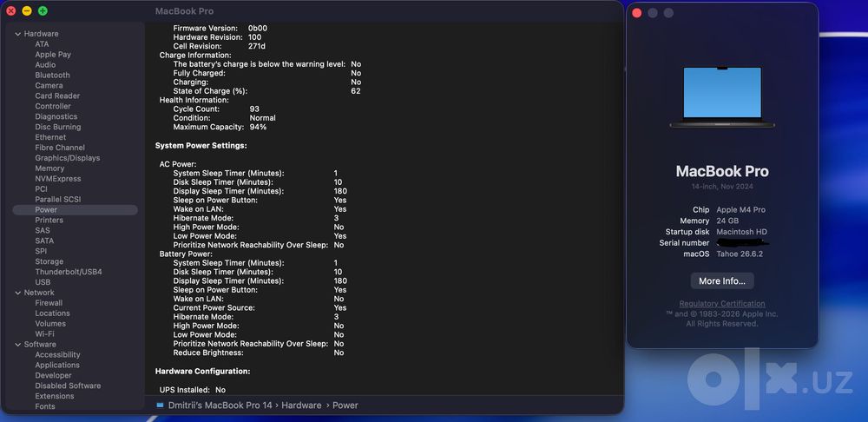Select USB in the sidebar
The height and width of the screenshot is (422, 868).
pyautogui.click(x=43, y=282)
